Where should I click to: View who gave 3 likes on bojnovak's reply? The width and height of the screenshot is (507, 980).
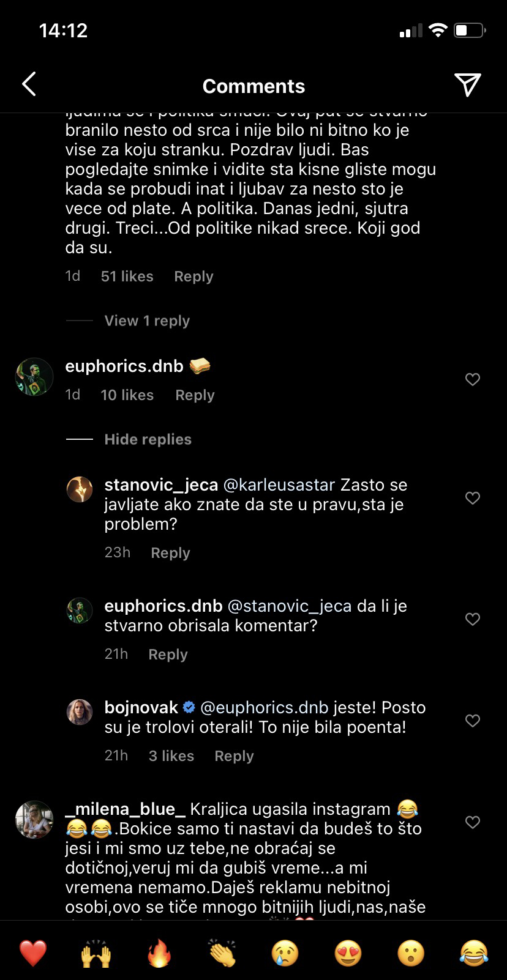pos(171,756)
